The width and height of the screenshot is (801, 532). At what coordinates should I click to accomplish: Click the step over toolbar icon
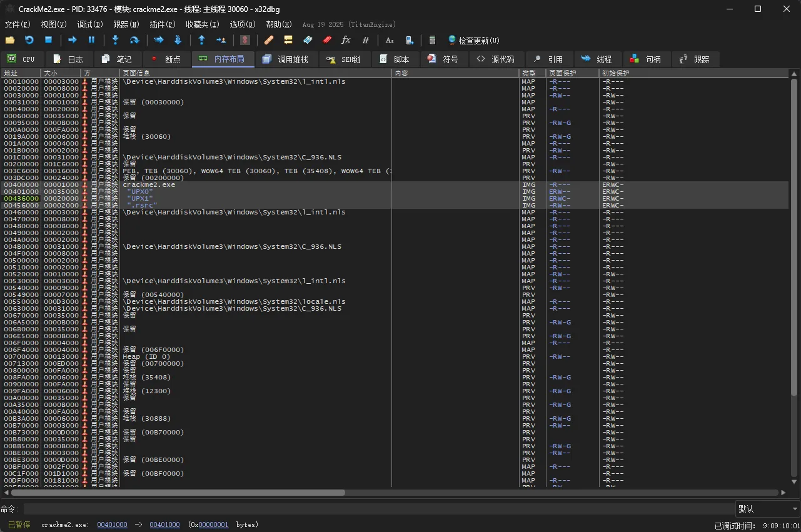[134, 40]
